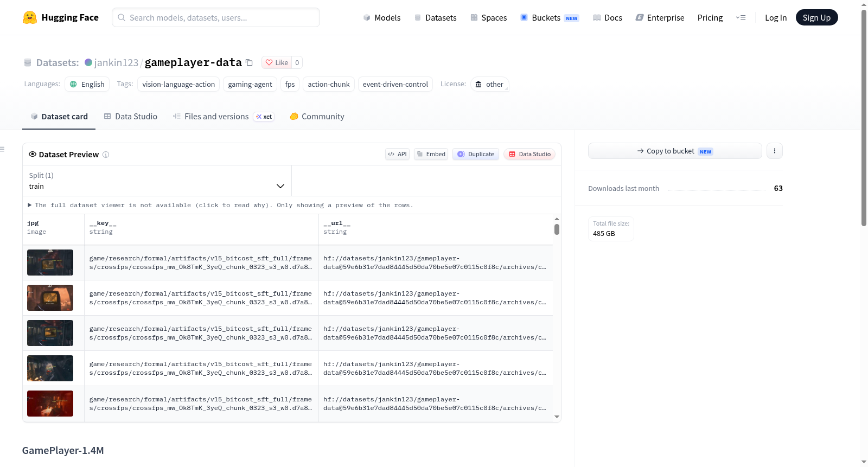Select the action-chunk tag
Viewport: 868px width, 467px height.
tap(329, 84)
